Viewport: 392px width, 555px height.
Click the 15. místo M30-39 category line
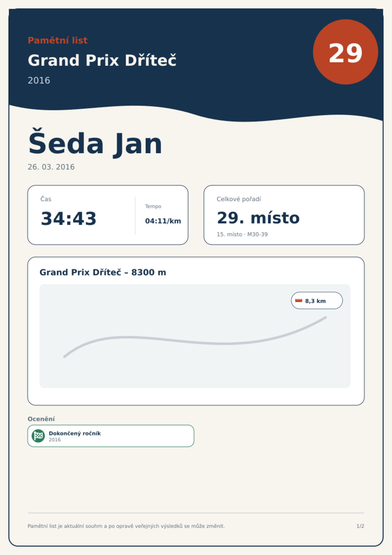click(242, 234)
